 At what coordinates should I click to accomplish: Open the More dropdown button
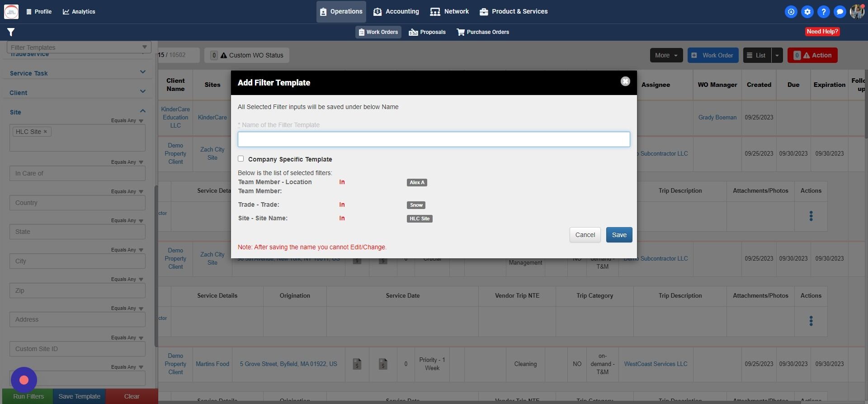[666, 55]
